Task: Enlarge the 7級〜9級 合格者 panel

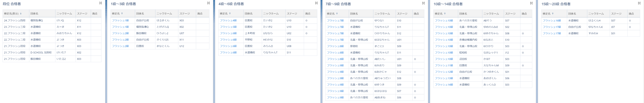Action: point(423,3)
